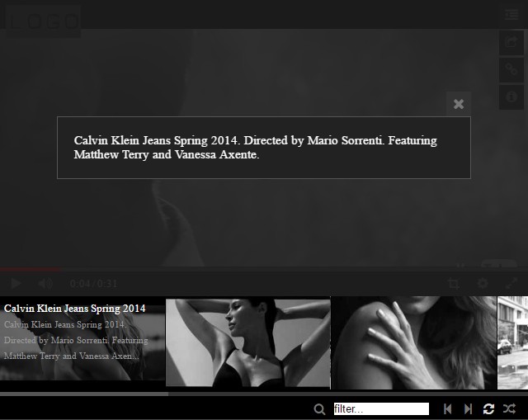Open the embed link icon
This screenshot has width=528, height=420.
point(511,69)
